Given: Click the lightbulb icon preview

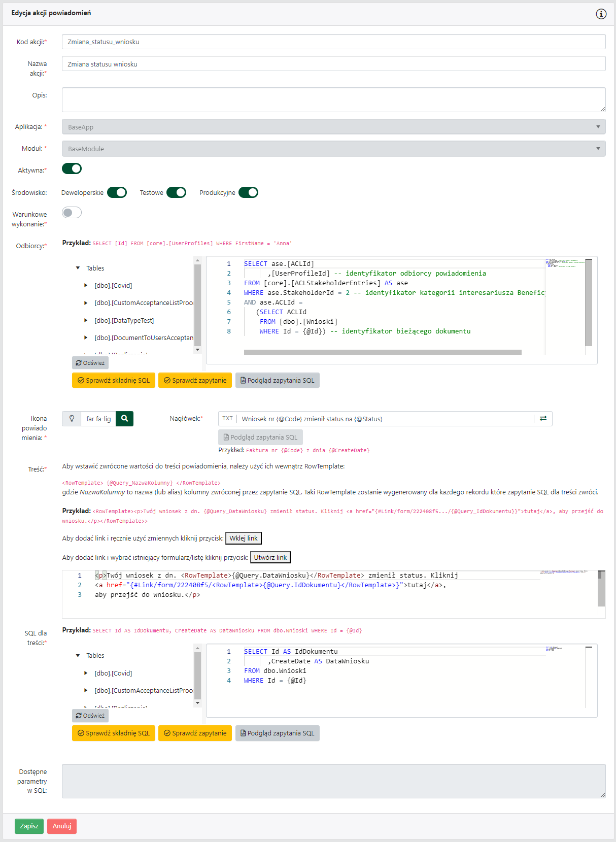Looking at the screenshot, I should coord(72,419).
